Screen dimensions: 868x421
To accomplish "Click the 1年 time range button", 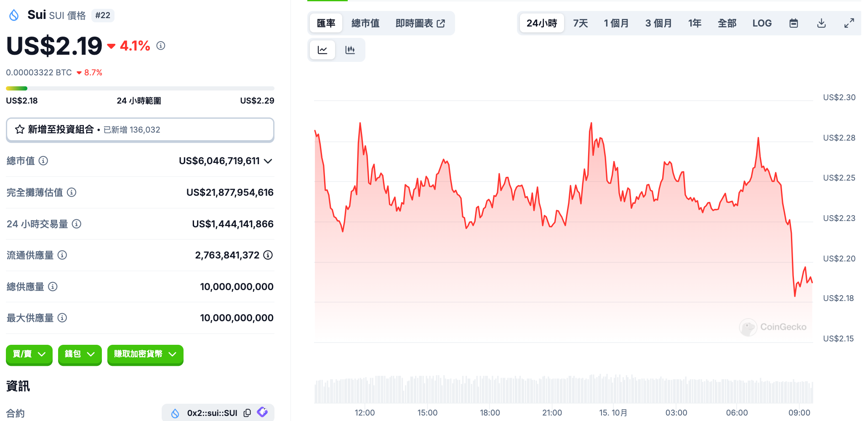I will 695,23.
